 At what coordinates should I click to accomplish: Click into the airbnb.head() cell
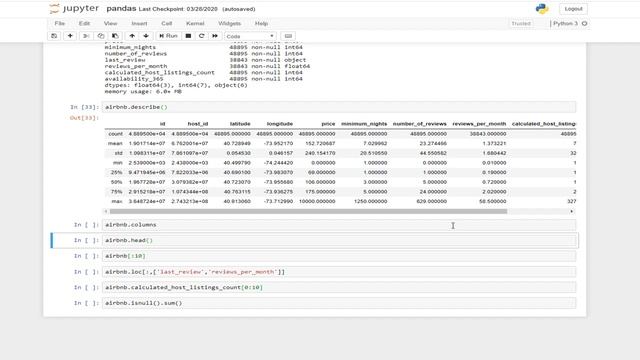(x=339, y=240)
